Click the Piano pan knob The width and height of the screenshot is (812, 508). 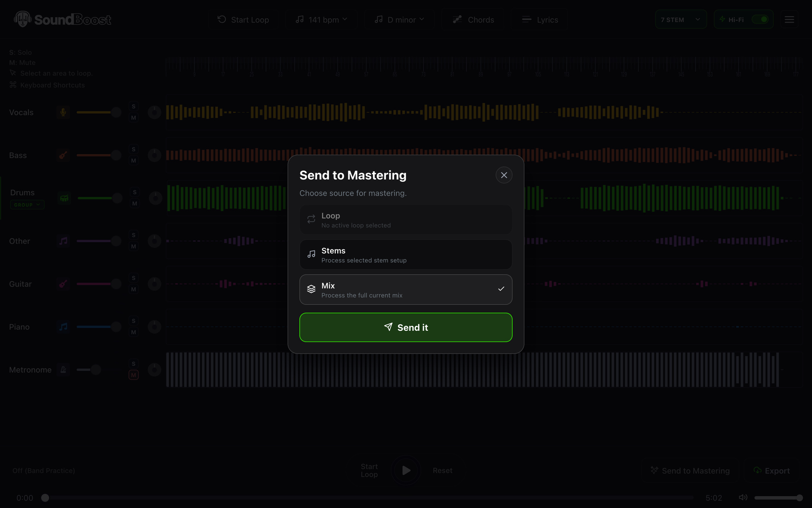(x=154, y=327)
